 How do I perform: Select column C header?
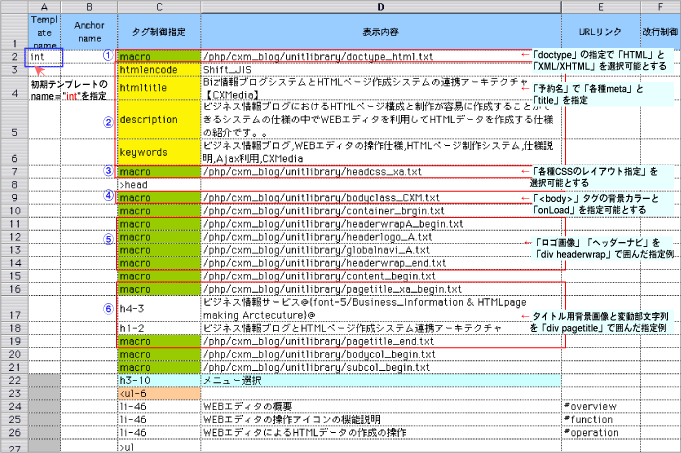point(159,7)
